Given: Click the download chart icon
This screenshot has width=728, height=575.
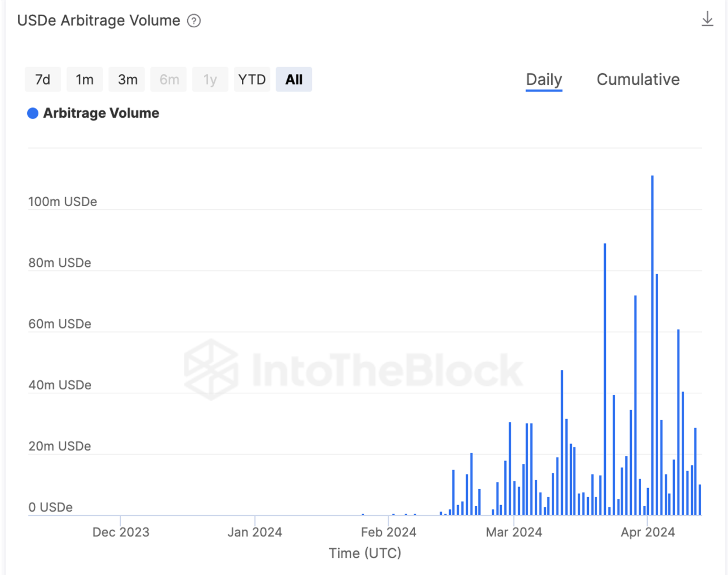Looking at the screenshot, I should pos(707,19).
